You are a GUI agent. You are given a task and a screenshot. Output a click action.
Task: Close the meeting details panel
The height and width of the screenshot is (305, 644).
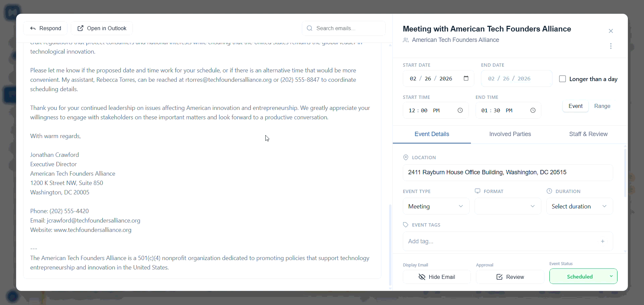611,31
